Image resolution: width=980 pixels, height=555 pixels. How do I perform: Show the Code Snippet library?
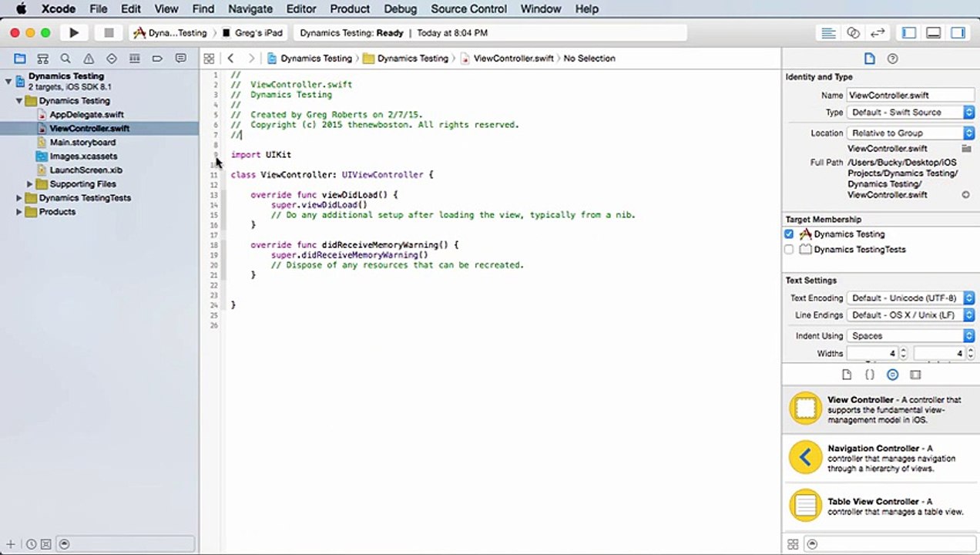pos(869,375)
